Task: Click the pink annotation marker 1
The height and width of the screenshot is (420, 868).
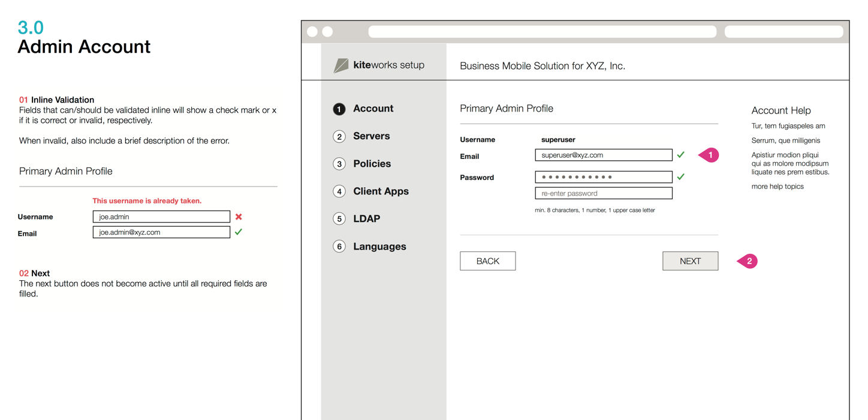Action: click(709, 155)
